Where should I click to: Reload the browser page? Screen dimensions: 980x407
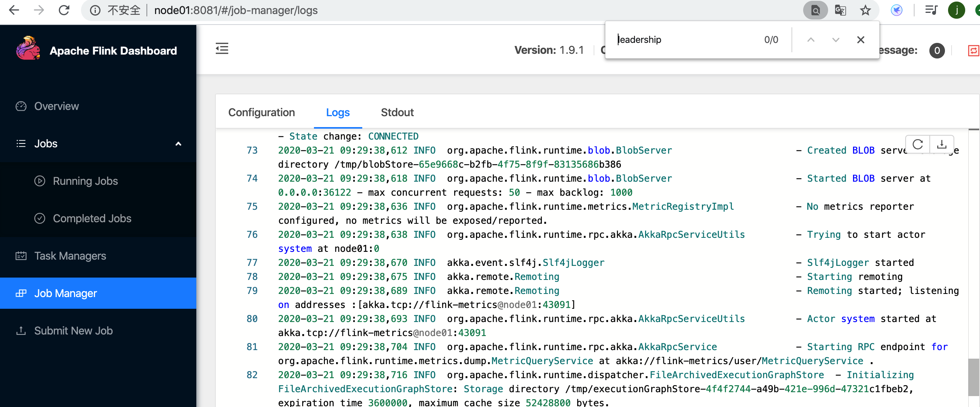tap(64, 10)
